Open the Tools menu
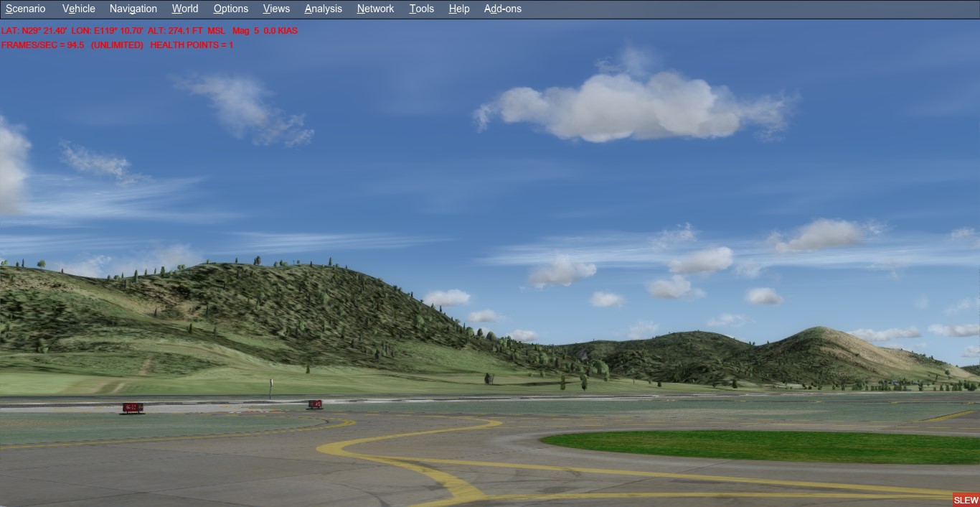980x507 pixels. point(421,9)
